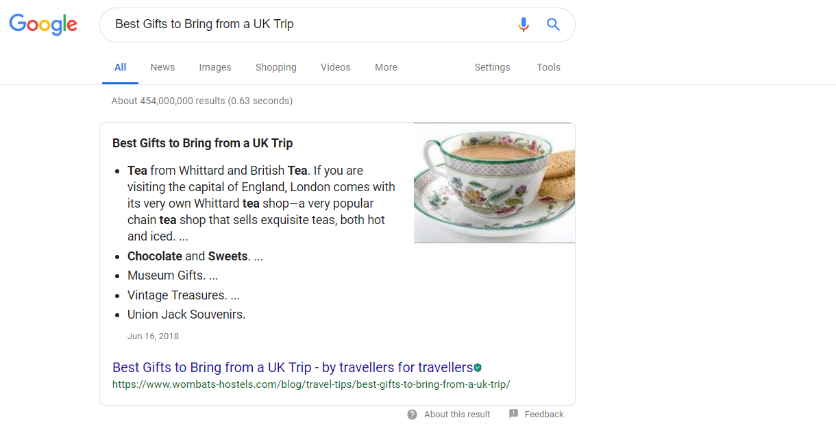Click the microphone voice search icon
This screenshot has width=836, height=431.
(x=524, y=25)
